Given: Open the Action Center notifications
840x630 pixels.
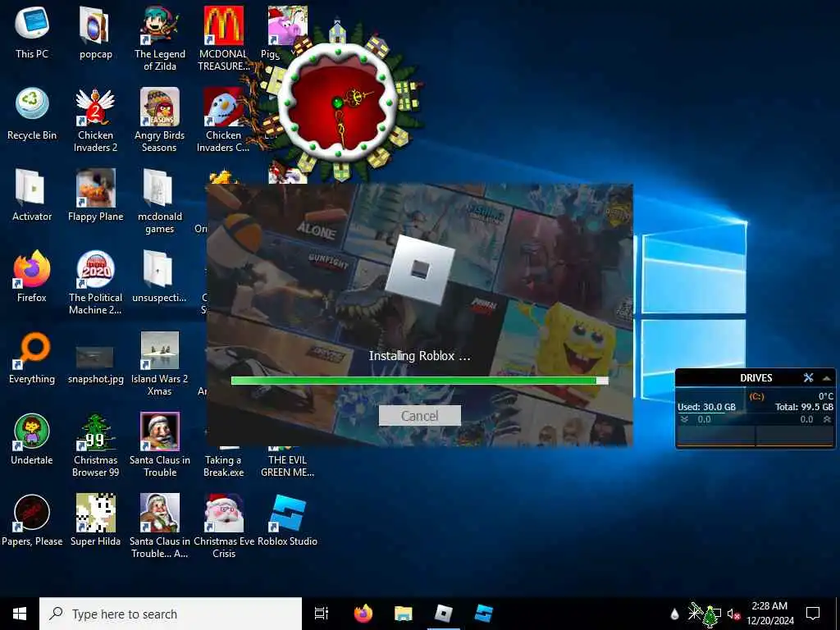Looking at the screenshot, I should coord(813,614).
